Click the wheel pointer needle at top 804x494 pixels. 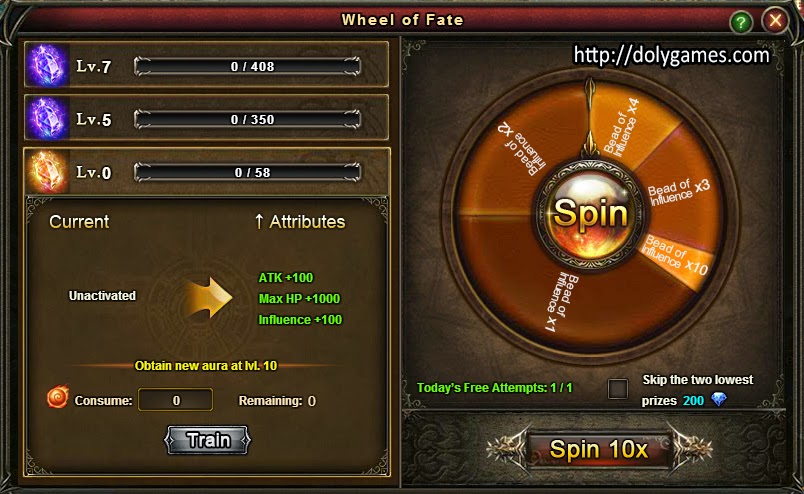tap(590, 117)
